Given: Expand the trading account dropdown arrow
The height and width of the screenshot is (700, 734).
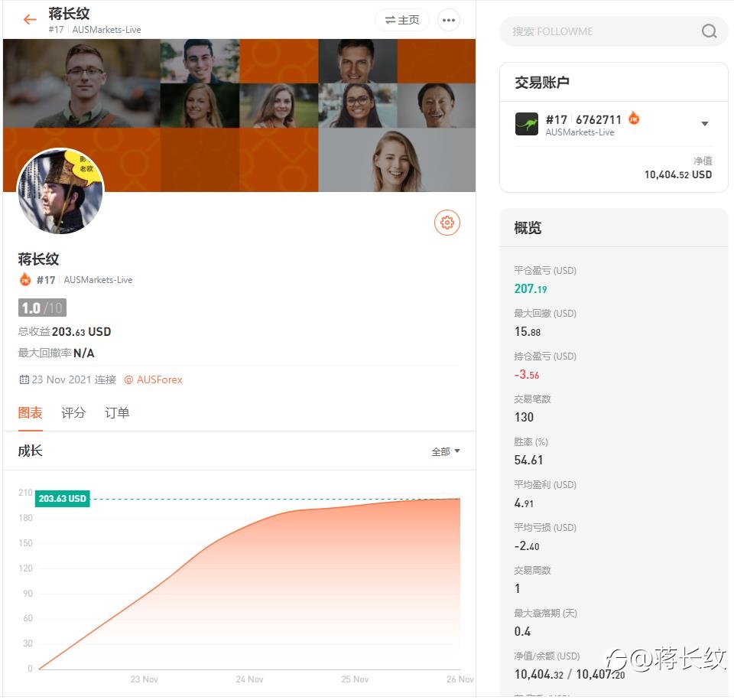Looking at the screenshot, I should [x=704, y=124].
